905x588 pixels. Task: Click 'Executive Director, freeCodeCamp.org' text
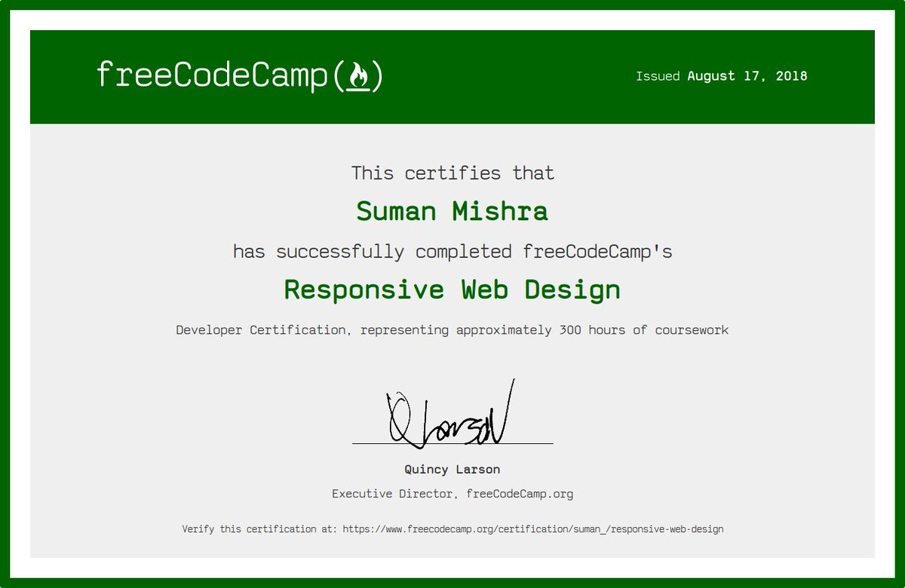[452, 495]
